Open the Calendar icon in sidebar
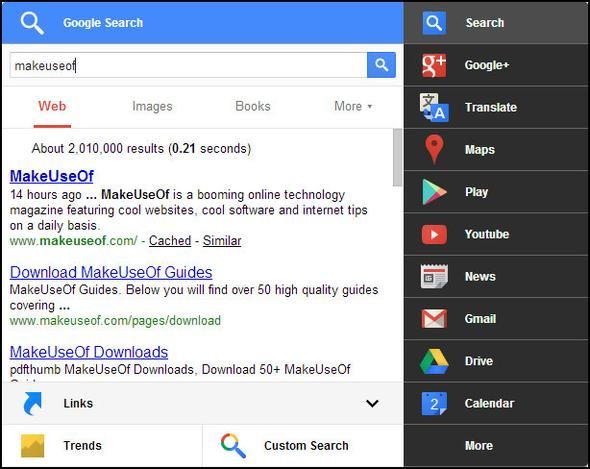590x469 pixels. pyautogui.click(x=434, y=404)
